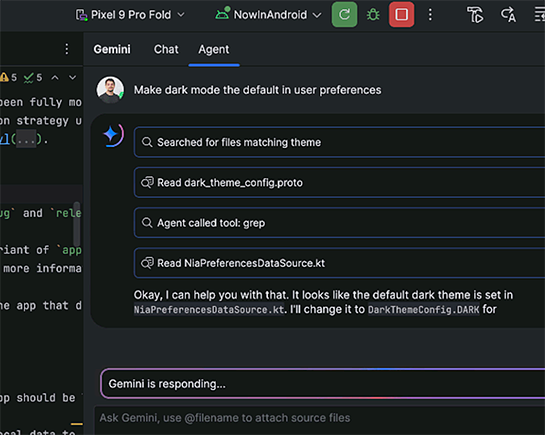
Task: Click the Pixel 9 Pro Fold device icon
Action: point(81,15)
